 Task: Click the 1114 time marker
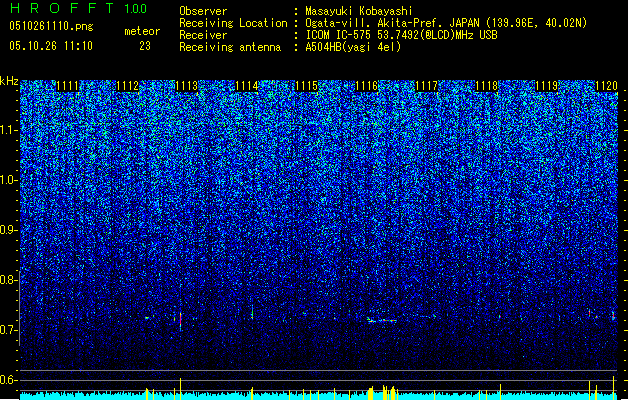tap(247, 86)
